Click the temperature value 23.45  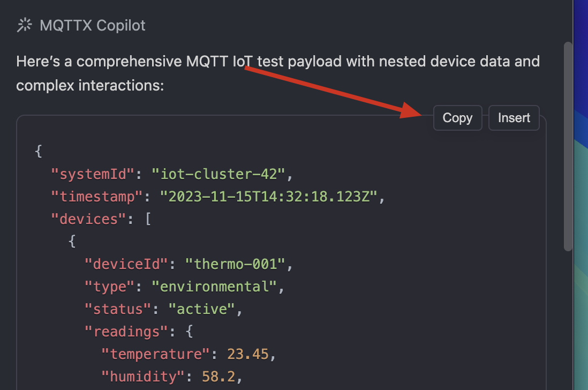coord(248,355)
